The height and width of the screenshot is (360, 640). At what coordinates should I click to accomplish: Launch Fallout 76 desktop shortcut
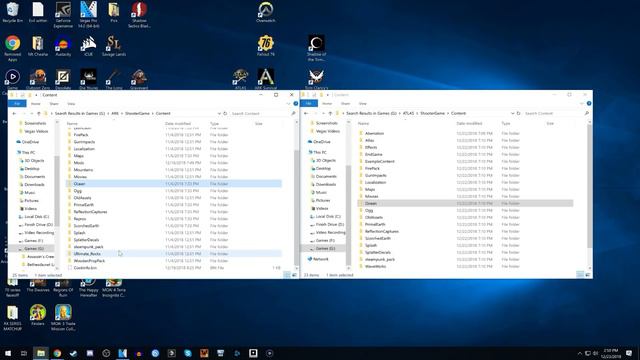coord(266,46)
